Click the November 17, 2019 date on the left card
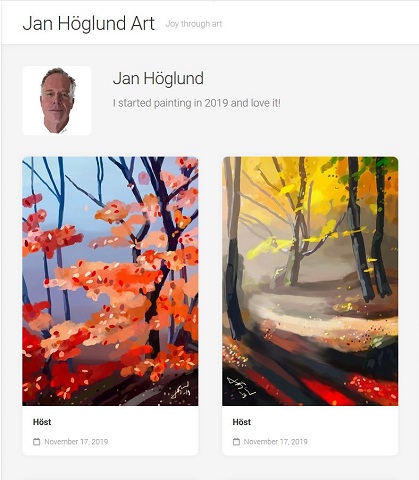419x480 pixels. click(x=76, y=442)
